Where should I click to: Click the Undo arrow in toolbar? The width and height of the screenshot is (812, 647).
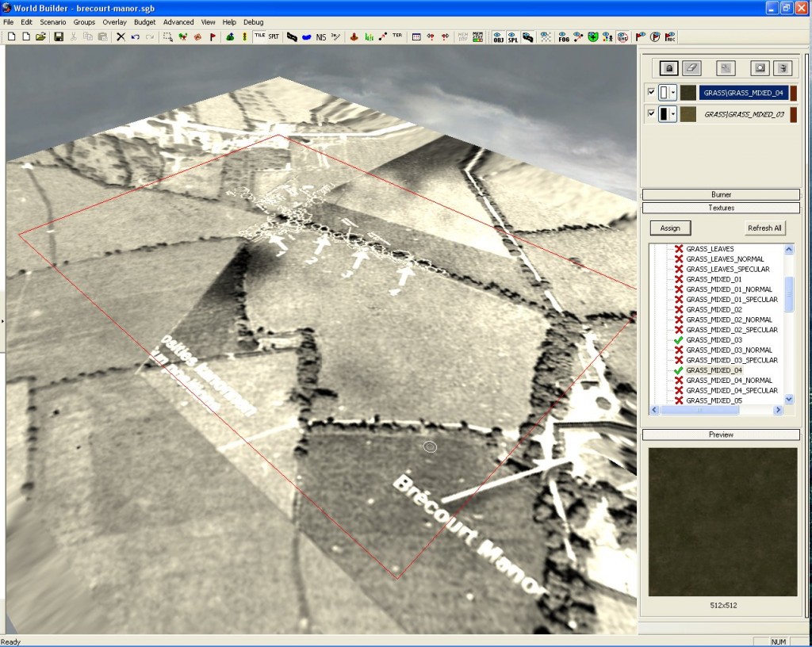click(x=136, y=36)
